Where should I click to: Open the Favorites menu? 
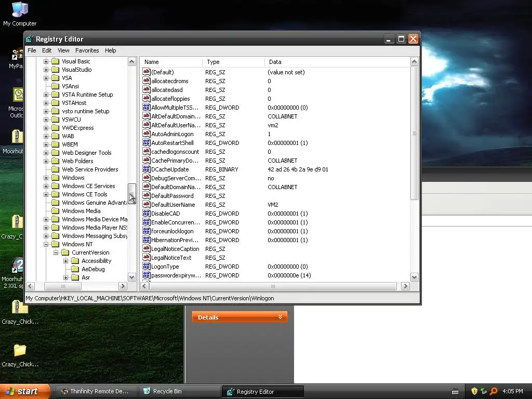[87, 50]
